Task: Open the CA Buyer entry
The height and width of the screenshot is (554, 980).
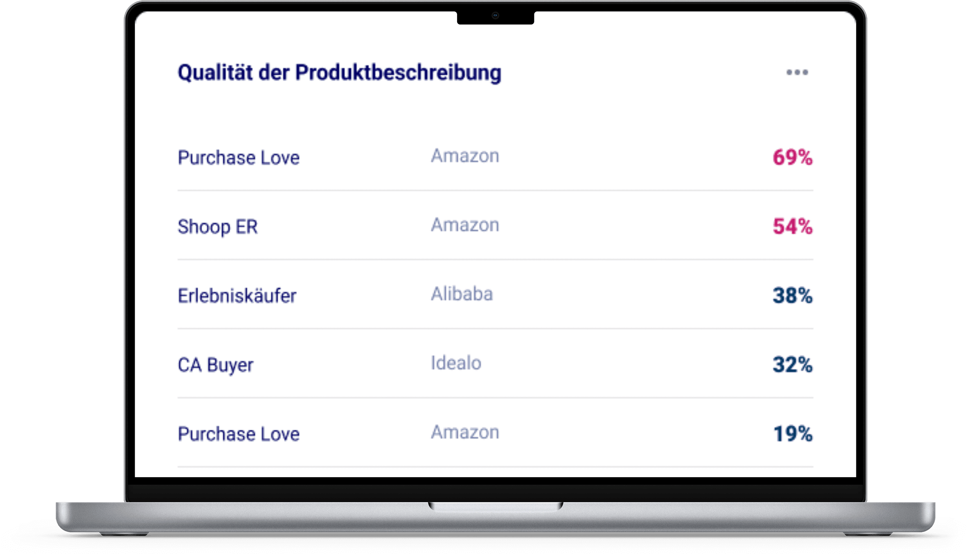Action: point(215,365)
